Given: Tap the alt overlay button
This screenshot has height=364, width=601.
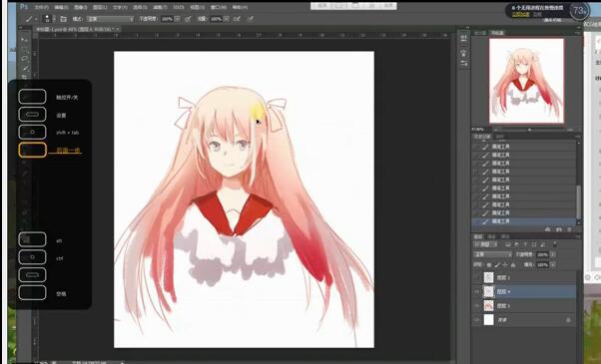Looking at the screenshot, I should pyautogui.click(x=32, y=240).
